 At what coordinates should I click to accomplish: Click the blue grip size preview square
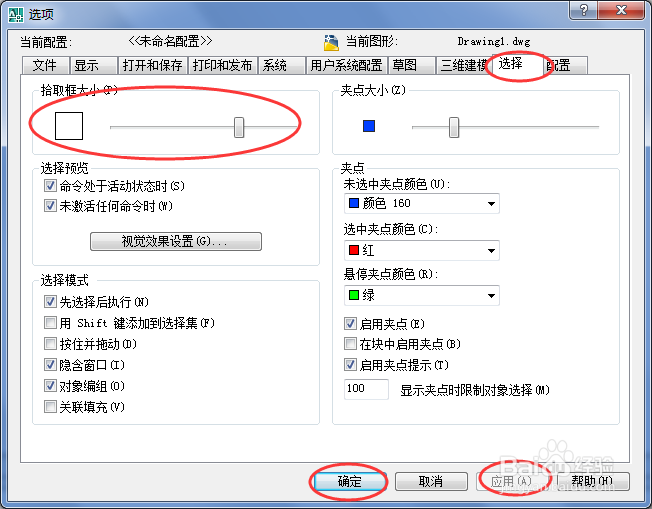pyautogui.click(x=369, y=126)
